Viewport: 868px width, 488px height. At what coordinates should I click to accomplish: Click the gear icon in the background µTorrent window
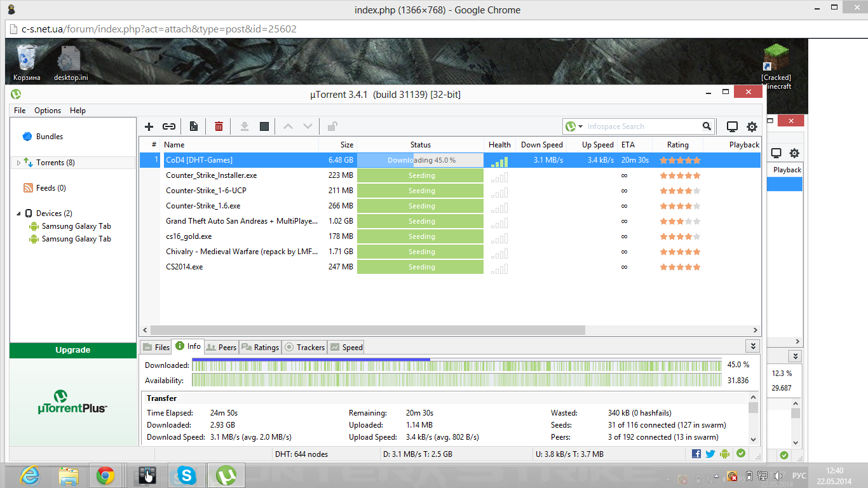[794, 153]
